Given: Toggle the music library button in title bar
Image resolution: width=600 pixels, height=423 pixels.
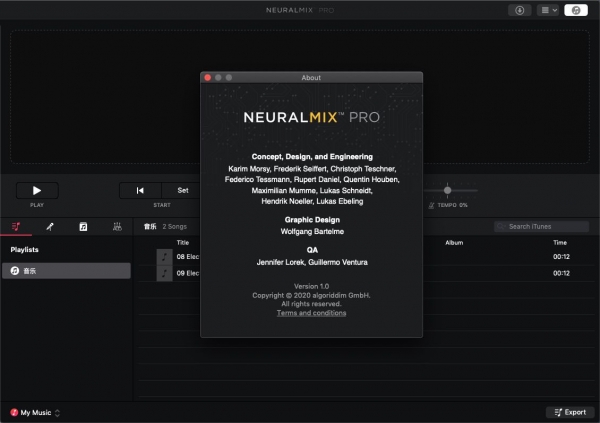Looking at the screenshot, I should coord(576,10).
